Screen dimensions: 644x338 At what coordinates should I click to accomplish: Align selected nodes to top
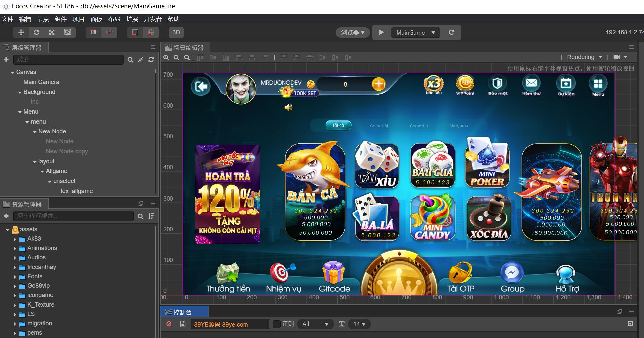(x=200, y=58)
